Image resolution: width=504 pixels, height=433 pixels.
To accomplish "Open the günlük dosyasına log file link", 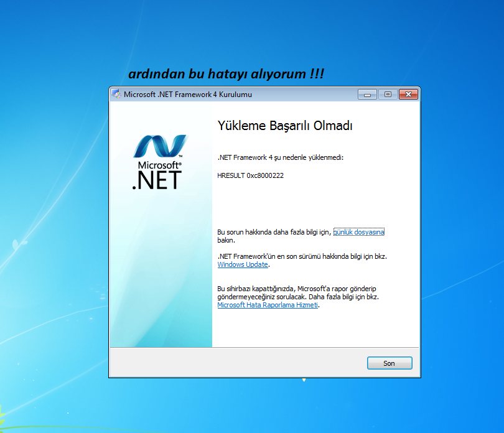I will click(359, 232).
